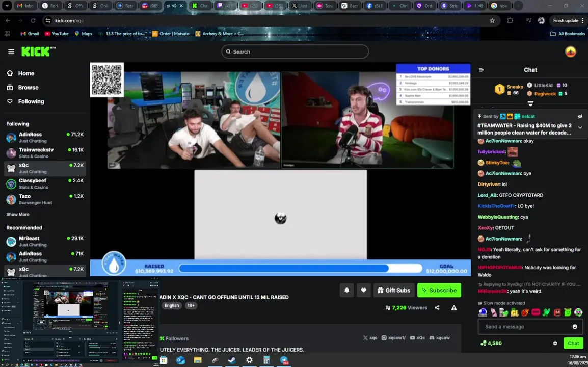Click the Ac7ionNewman 'okay' chat username

503,141
